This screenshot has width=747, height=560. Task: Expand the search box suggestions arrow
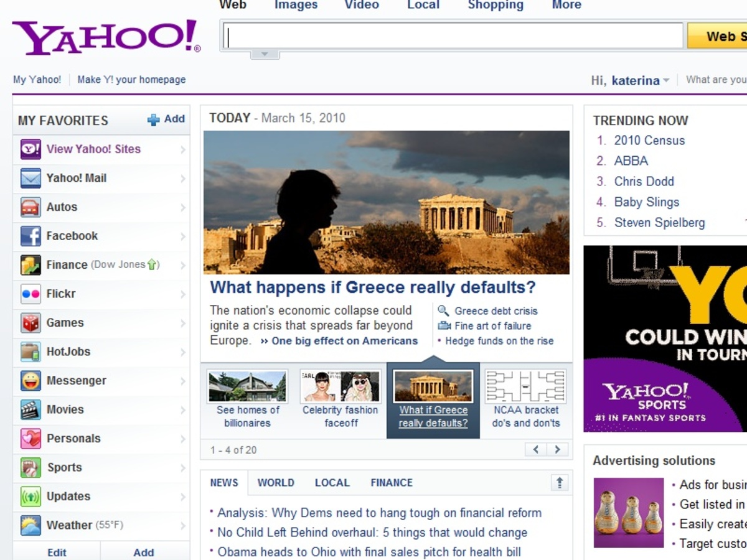[265, 54]
